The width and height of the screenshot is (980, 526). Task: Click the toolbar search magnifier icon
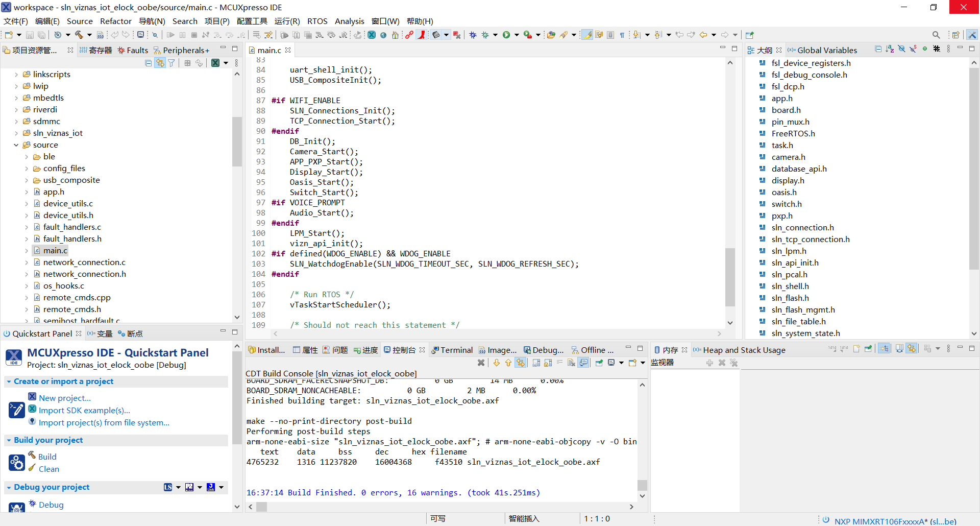pyautogui.click(x=936, y=35)
